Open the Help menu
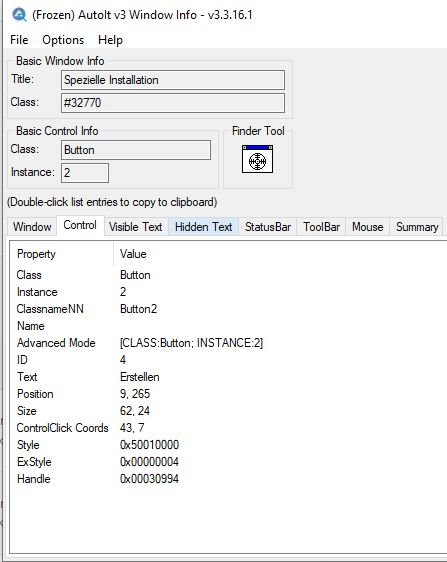Screen dimensions: 447x562 [x=110, y=40]
